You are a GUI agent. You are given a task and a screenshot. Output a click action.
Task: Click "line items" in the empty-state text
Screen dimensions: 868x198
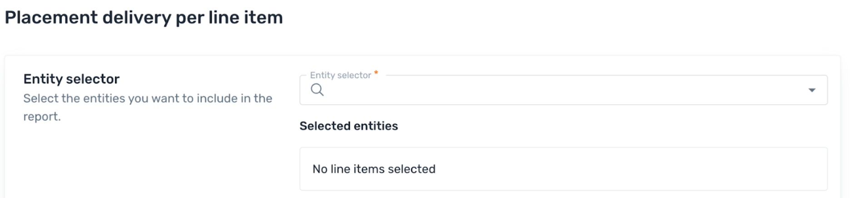click(357, 169)
